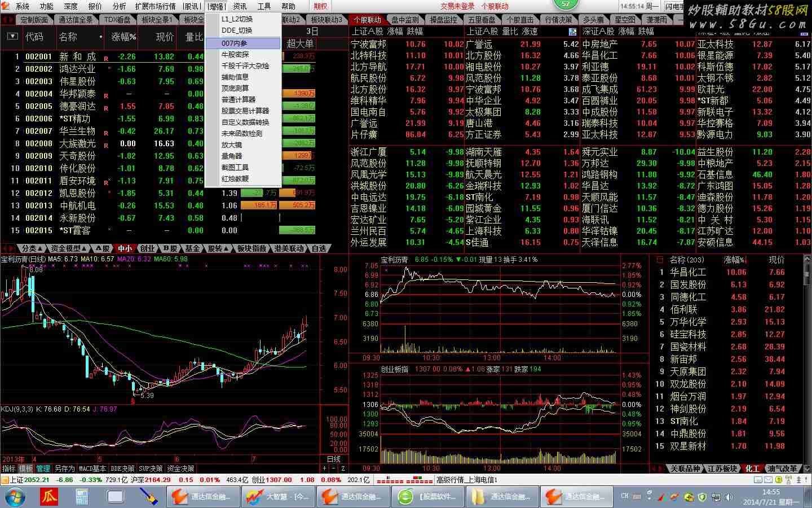Switch to the TDX看盘 tab
The height and width of the screenshot is (508, 812).
pos(117,19)
